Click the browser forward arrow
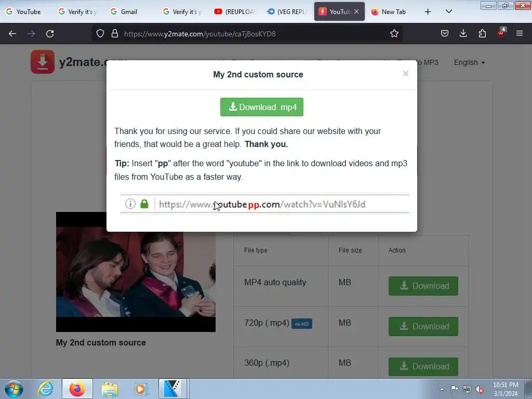The height and width of the screenshot is (399, 532). (31, 34)
